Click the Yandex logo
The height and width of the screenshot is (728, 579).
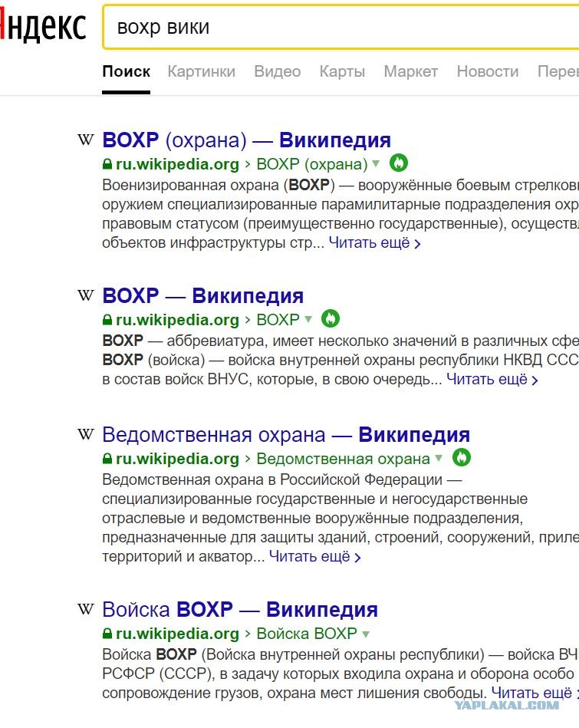[43, 25]
